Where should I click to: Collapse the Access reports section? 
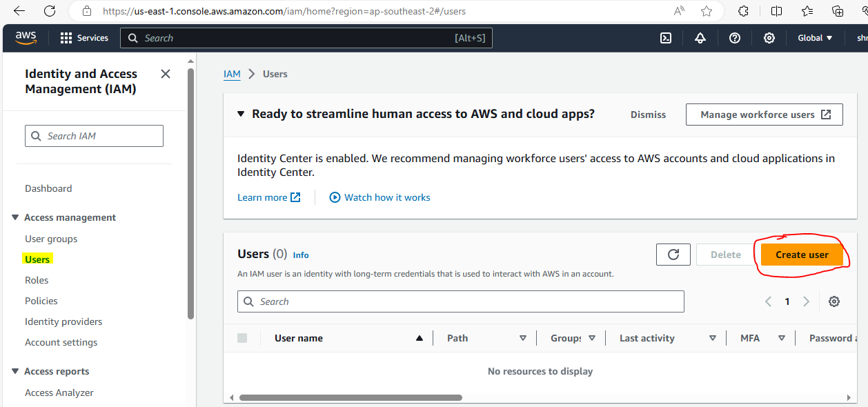(x=15, y=371)
